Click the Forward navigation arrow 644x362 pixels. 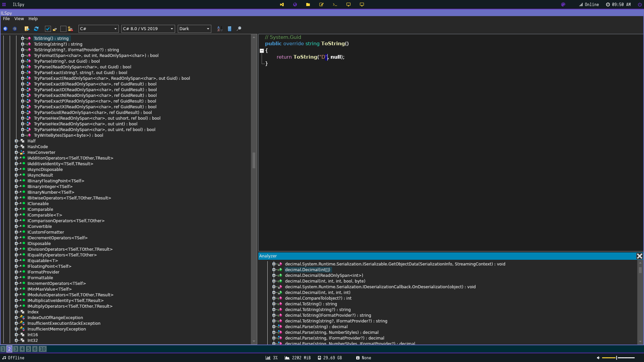point(14,29)
